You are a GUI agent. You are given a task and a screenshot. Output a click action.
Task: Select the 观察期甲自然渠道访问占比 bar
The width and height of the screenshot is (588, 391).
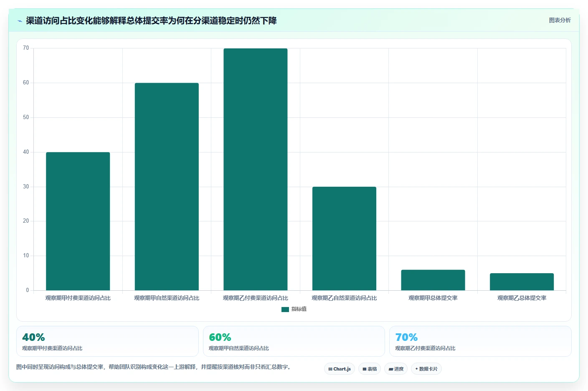(x=167, y=186)
